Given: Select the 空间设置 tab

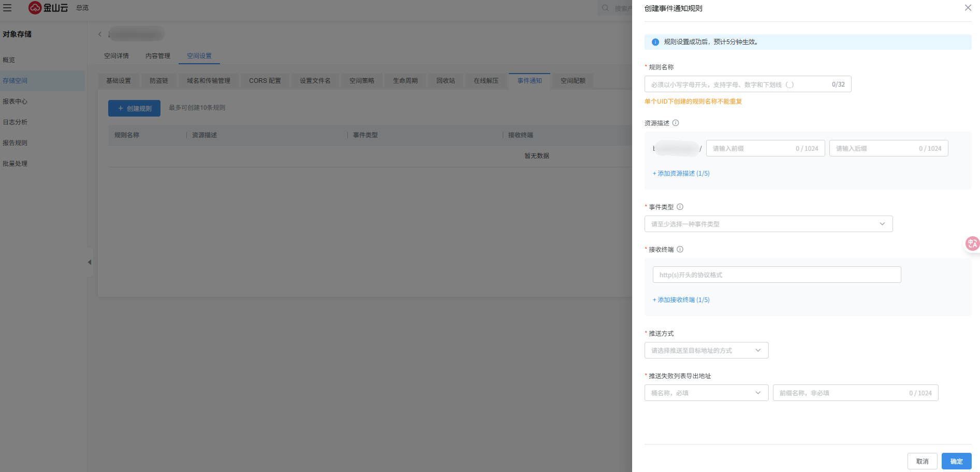Looking at the screenshot, I should [x=199, y=56].
